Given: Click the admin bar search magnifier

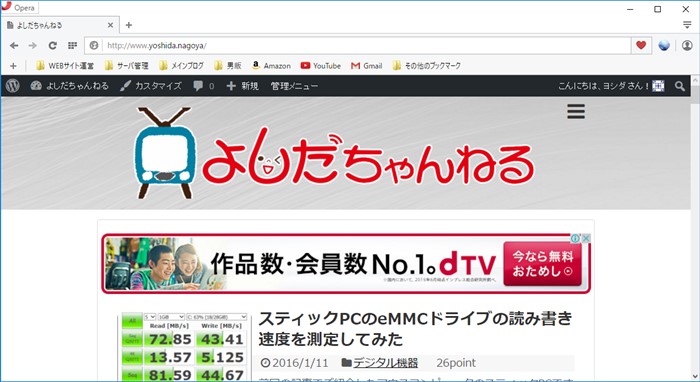Looking at the screenshot, I should [680, 86].
